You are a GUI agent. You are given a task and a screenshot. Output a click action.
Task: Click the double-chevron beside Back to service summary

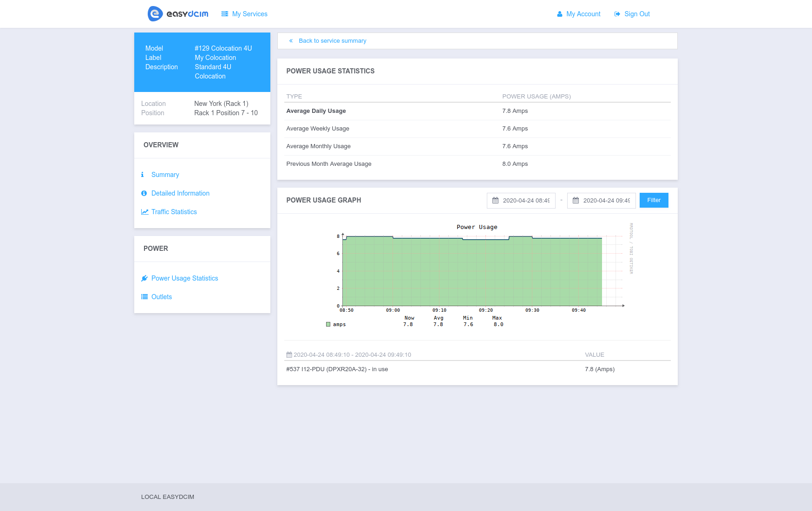[x=291, y=41]
